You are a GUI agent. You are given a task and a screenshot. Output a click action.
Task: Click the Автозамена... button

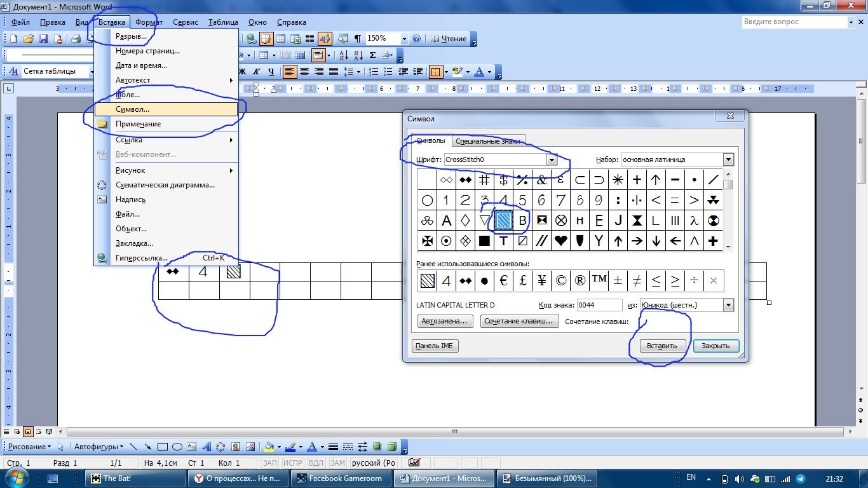pos(445,322)
